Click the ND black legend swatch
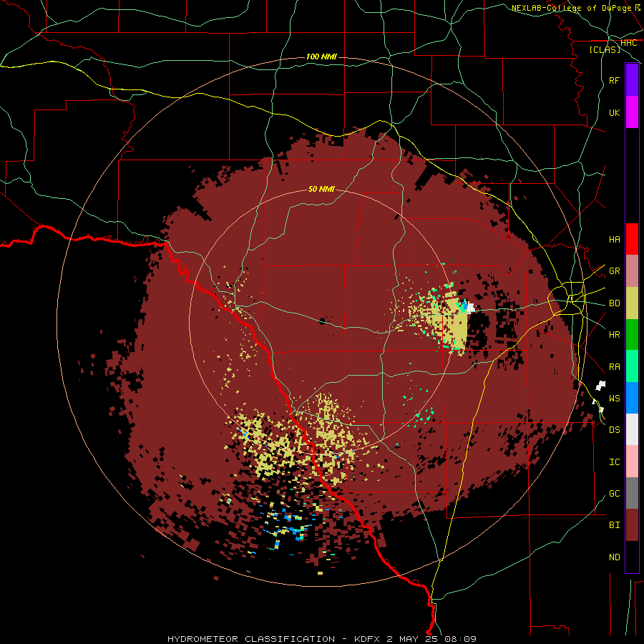The image size is (644, 644). tap(632, 557)
